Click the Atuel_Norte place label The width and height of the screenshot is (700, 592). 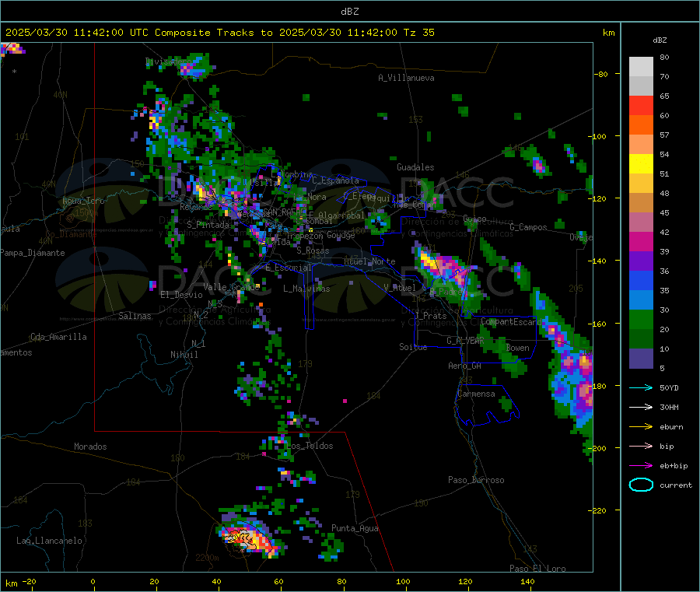369,261
